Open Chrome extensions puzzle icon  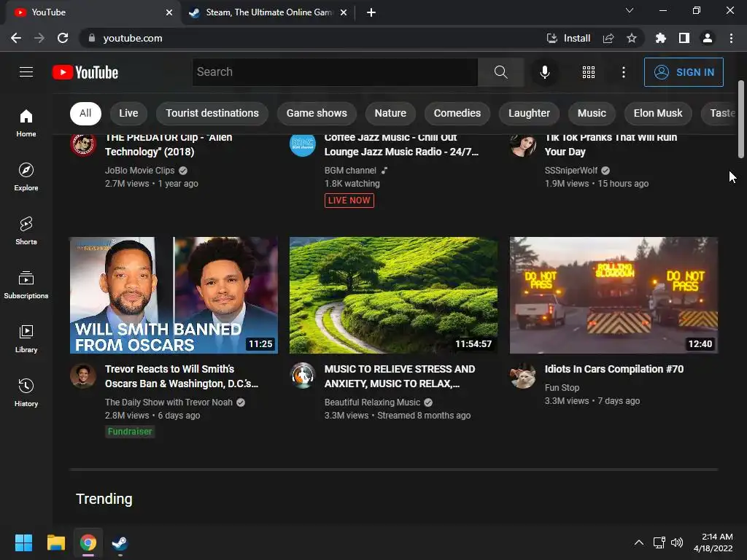pos(661,38)
